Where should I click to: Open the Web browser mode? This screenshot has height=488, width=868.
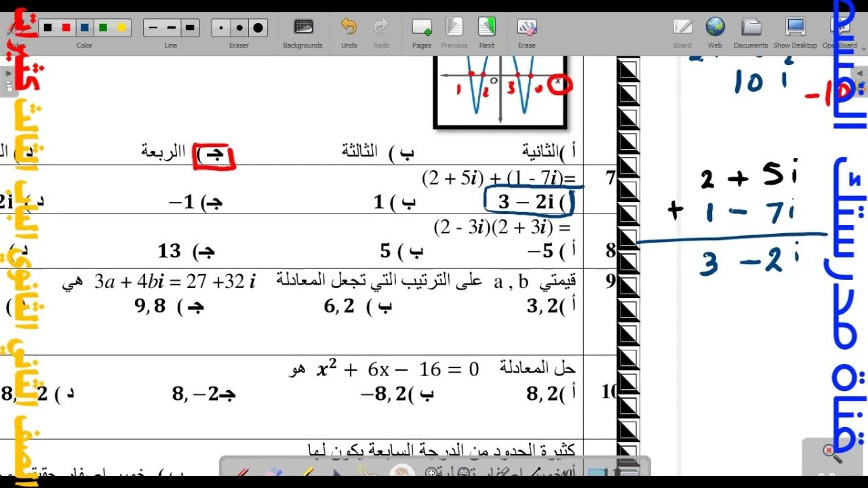(715, 33)
